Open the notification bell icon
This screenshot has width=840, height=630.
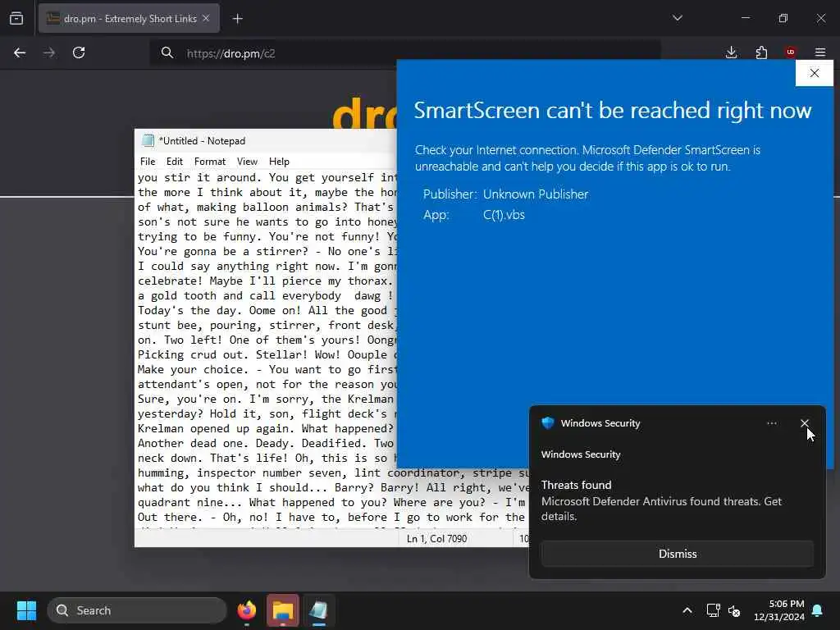pos(818,610)
